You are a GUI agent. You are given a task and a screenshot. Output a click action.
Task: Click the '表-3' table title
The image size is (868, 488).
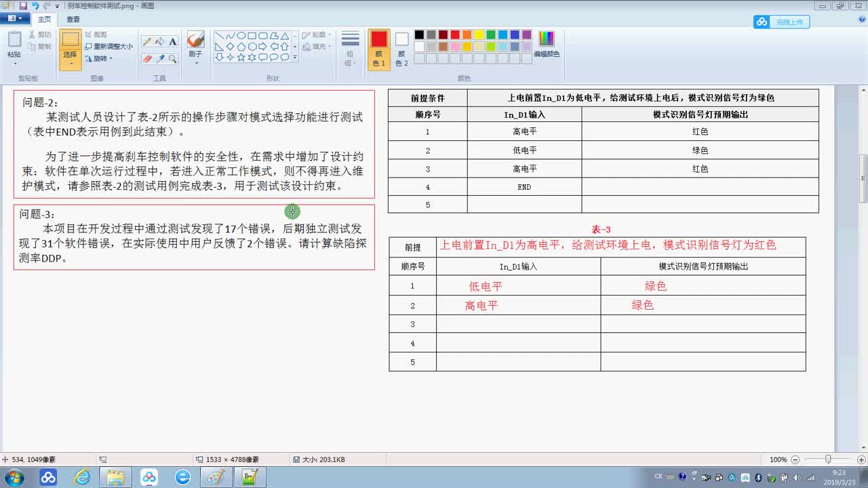coord(601,229)
